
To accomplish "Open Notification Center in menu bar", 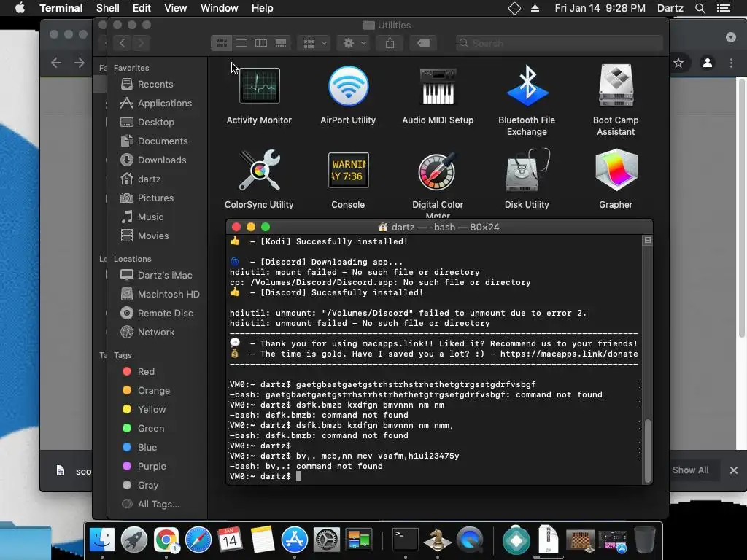I will (724, 8).
